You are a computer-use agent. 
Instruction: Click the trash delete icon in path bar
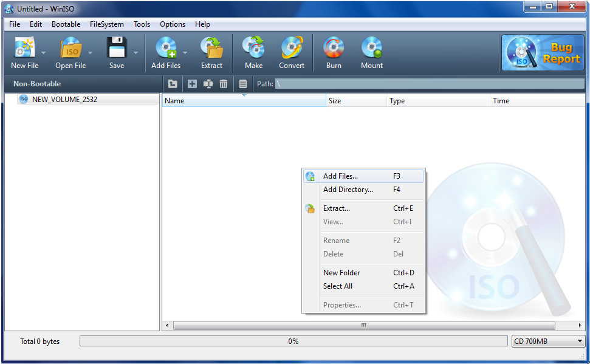coord(224,84)
